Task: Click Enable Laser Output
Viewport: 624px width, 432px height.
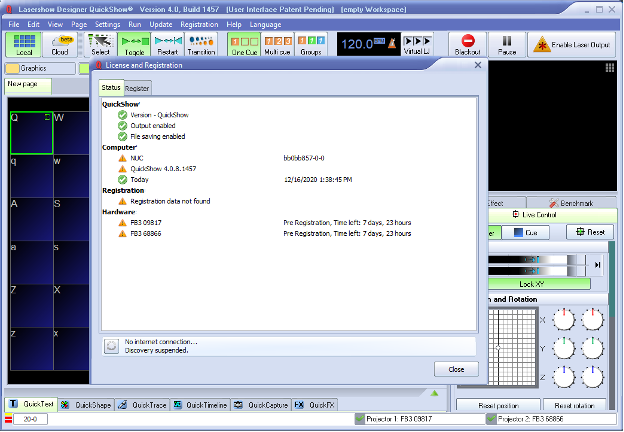Action: pos(572,45)
